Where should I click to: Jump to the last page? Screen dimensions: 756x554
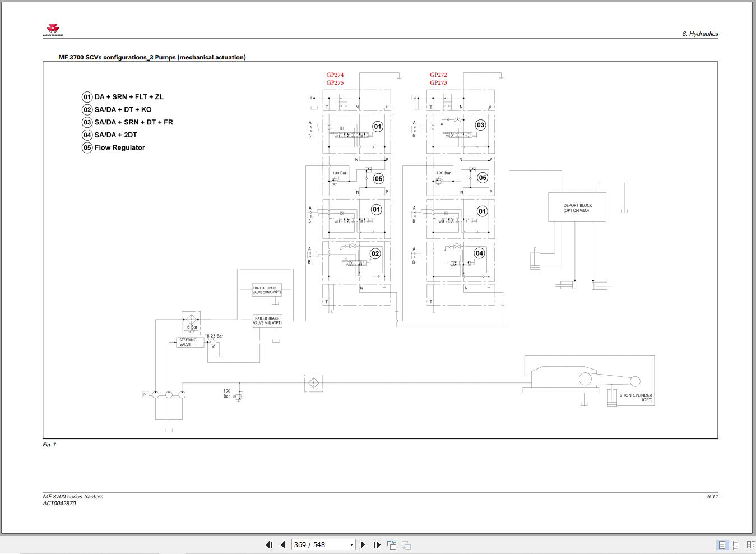(x=377, y=544)
